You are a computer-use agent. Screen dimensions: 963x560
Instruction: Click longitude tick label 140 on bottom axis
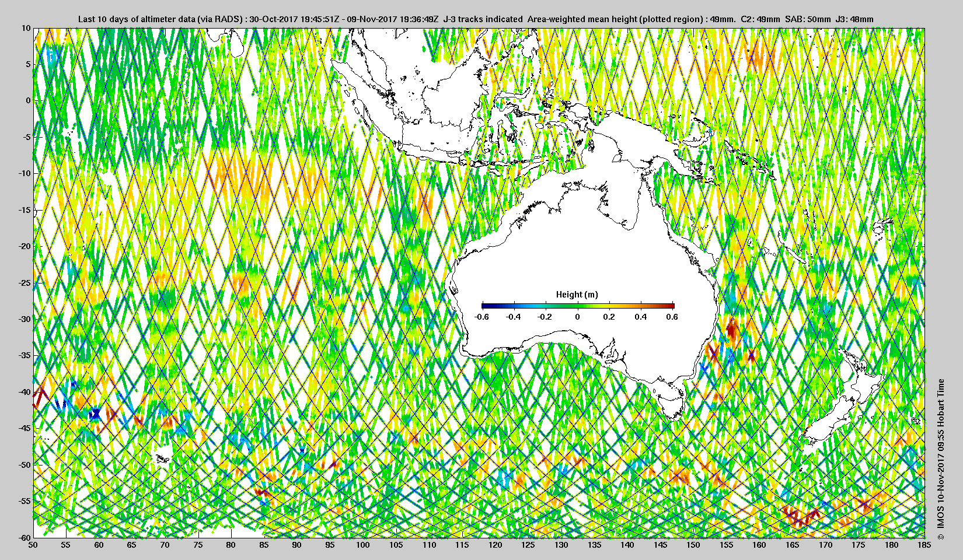point(627,545)
